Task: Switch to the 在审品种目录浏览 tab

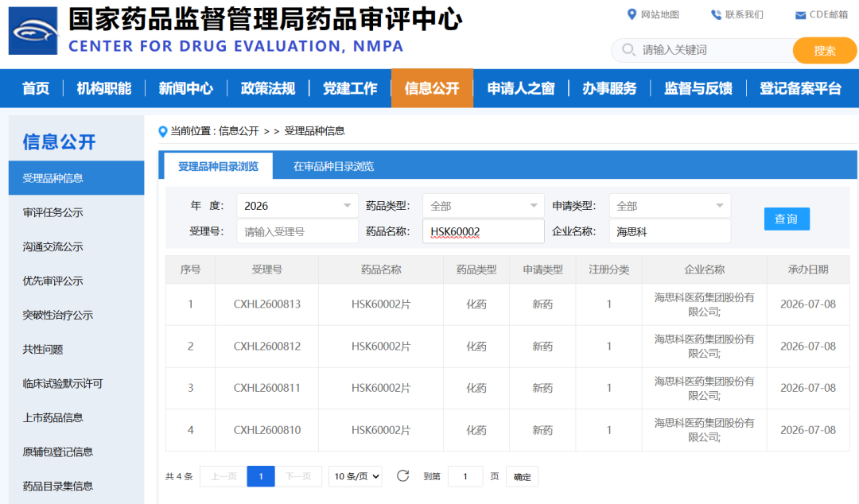Action: [x=333, y=166]
